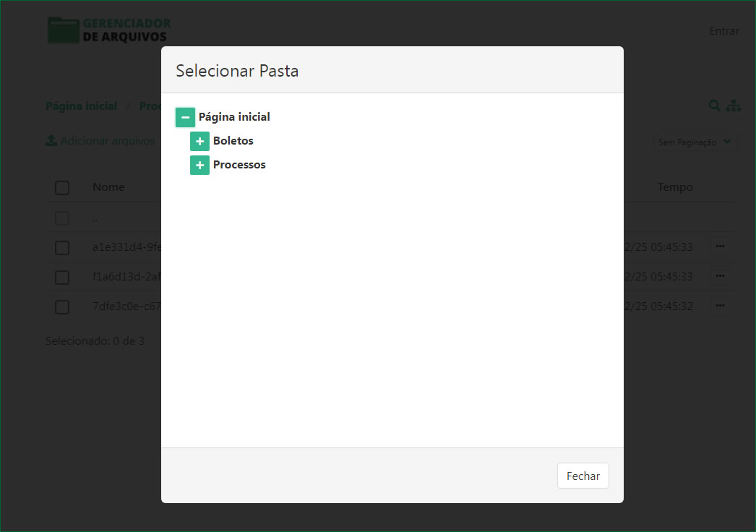
Task: Expand the Processos folder with plus icon
Action: 199,166
